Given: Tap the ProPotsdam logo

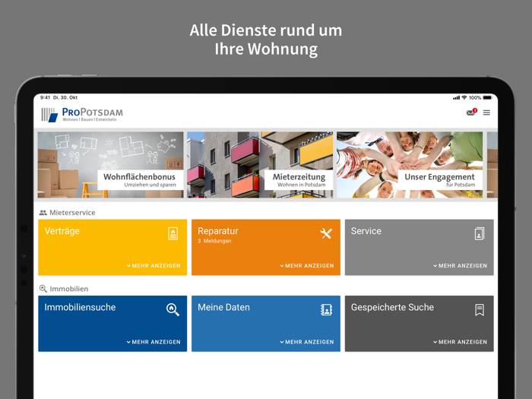Looking at the screenshot, I should pos(82,115).
